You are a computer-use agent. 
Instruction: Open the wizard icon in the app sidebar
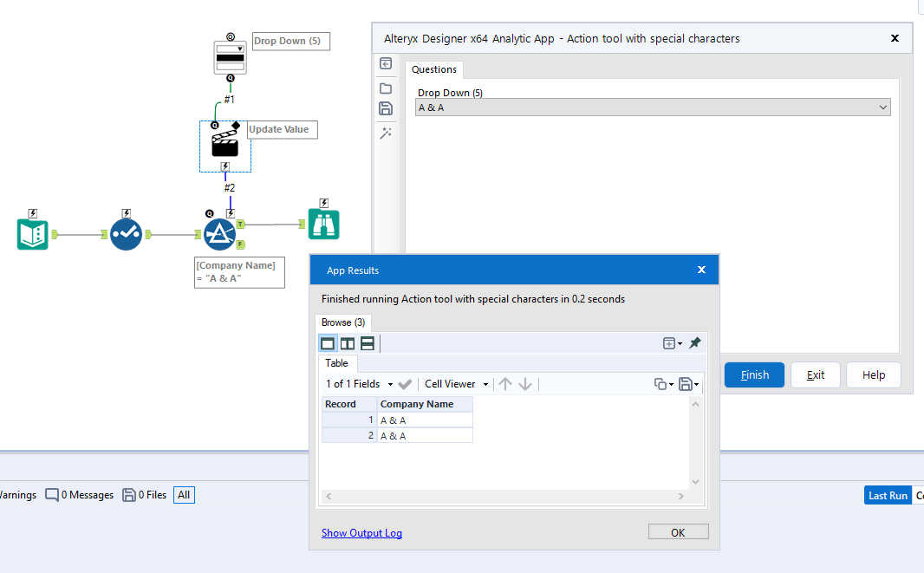(x=386, y=133)
